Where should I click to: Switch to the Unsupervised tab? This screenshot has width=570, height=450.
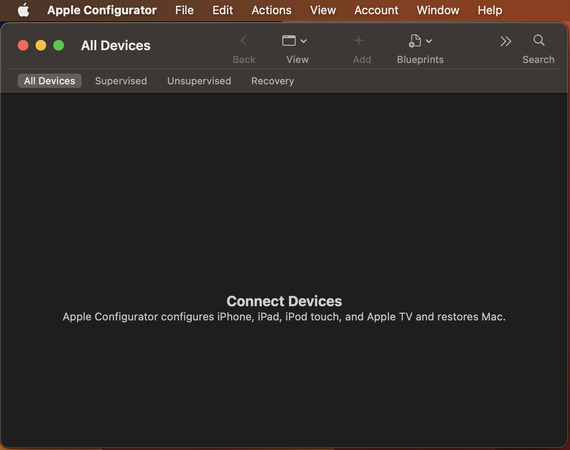pos(199,81)
